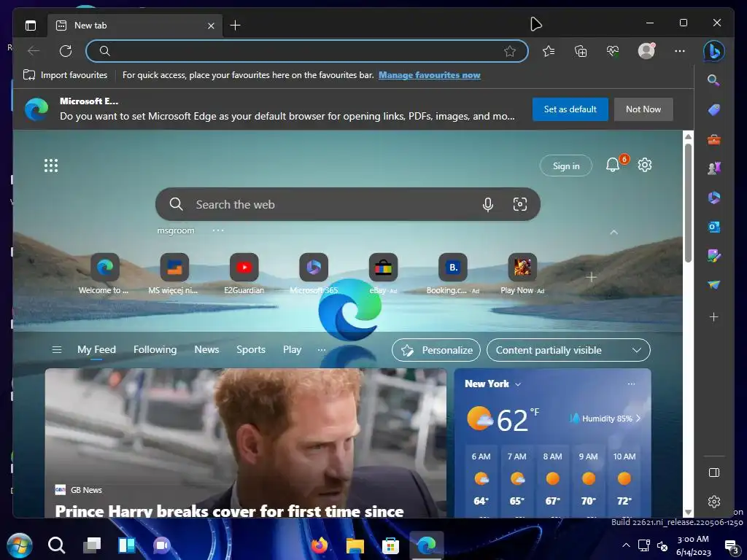Collapse quick links with chevron up
The height and width of the screenshot is (560, 747).
click(x=614, y=233)
